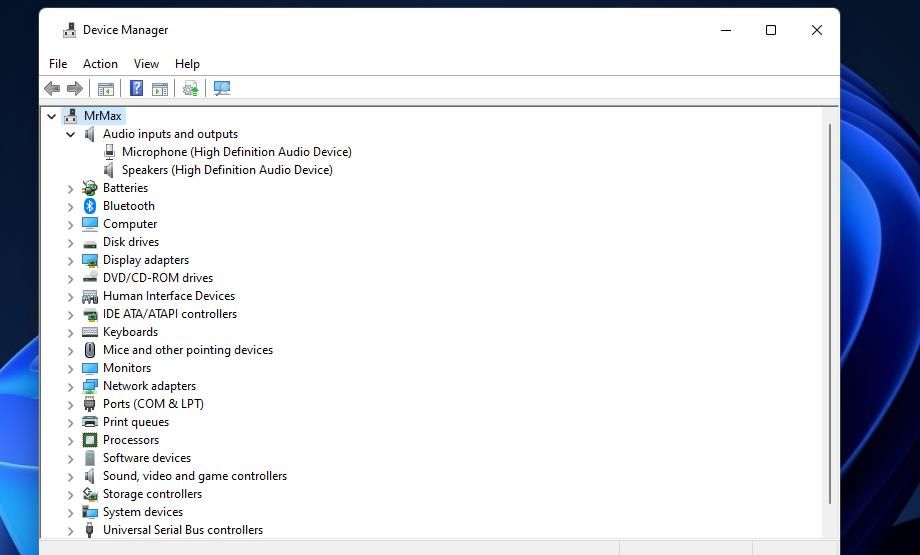
Task: Click the Scan for hardware changes icon
Action: [x=222, y=89]
